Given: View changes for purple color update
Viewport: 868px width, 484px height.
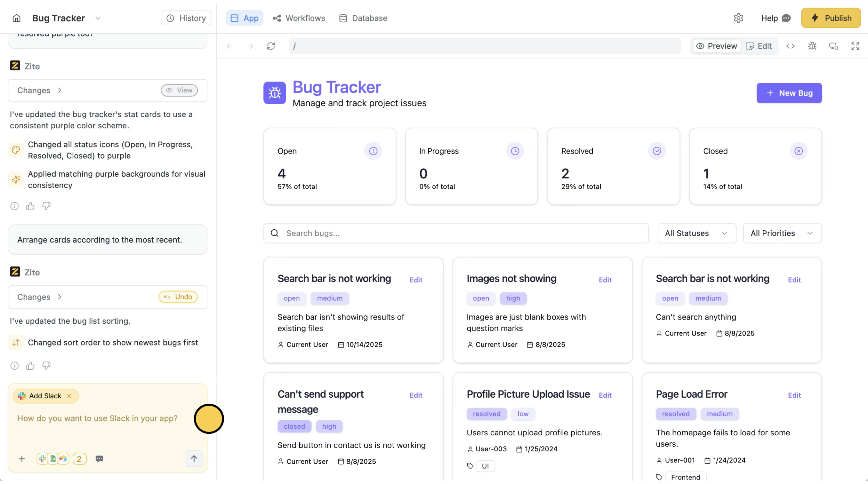Looking at the screenshot, I should coord(179,90).
